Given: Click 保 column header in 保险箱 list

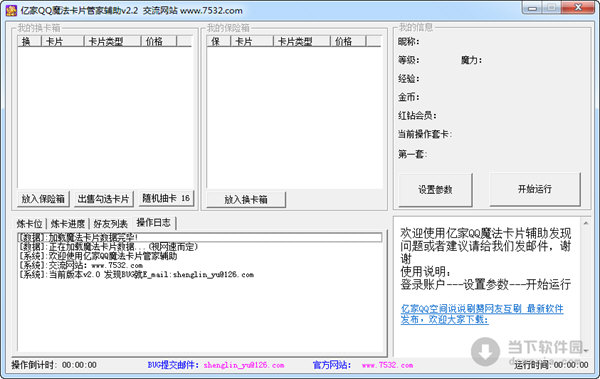Looking at the screenshot, I should pyautogui.click(x=219, y=41).
